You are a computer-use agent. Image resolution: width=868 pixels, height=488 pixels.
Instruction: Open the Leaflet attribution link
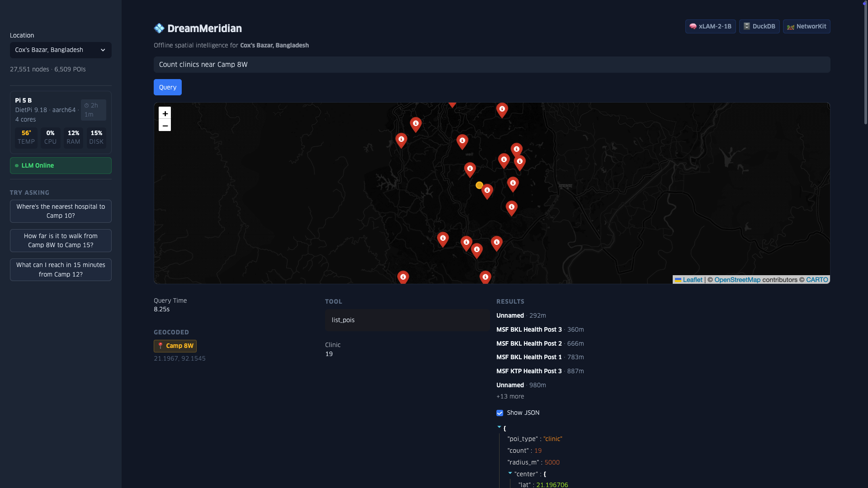pyautogui.click(x=692, y=280)
